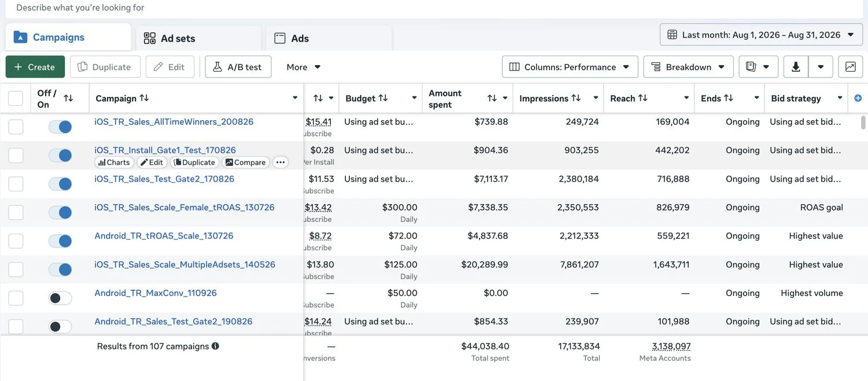Screen dimensions: 868x381
Task: Click the add column plus icon
Action: (x=858, y=98)
